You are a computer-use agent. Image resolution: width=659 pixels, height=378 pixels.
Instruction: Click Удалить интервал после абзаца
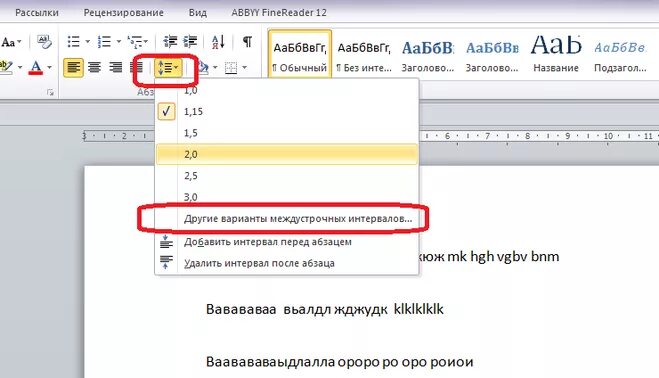pyautogui.click(x=287, y=263)
